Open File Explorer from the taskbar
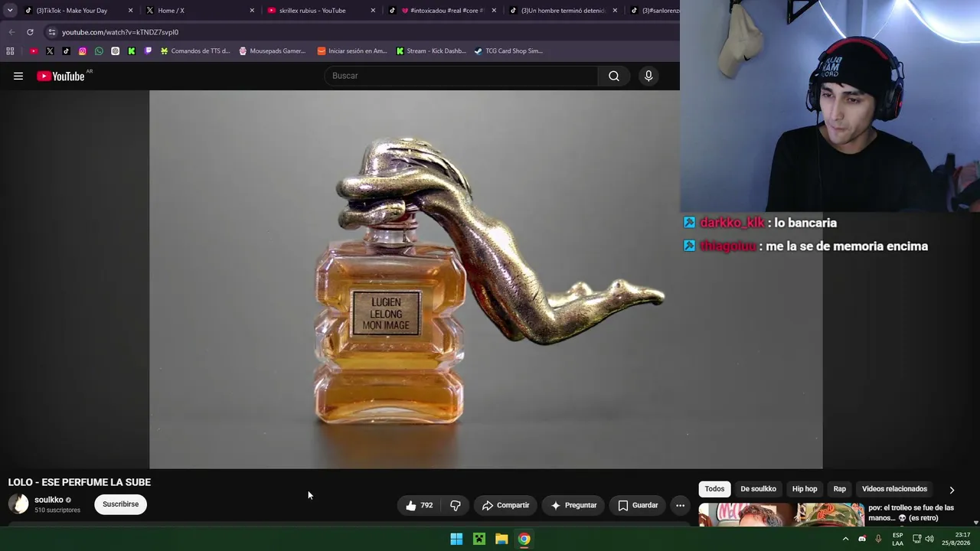The height and width of the screenshot is (551, 980). point(501,539)
